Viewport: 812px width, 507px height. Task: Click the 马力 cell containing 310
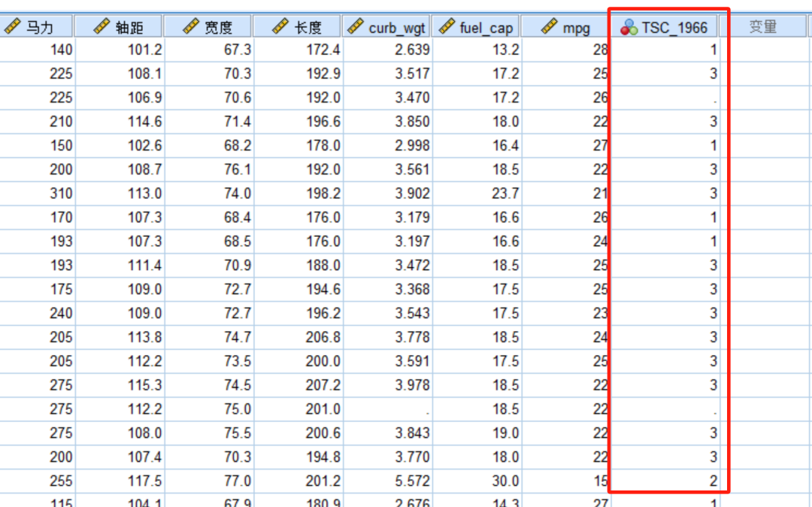tap(38, 193)
